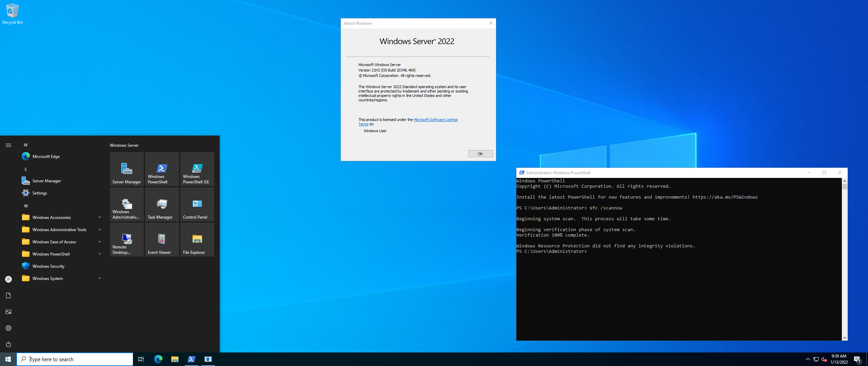Open Settings gear in Start rail
This screenshot has width=868, height=366.
click(8, 328)
